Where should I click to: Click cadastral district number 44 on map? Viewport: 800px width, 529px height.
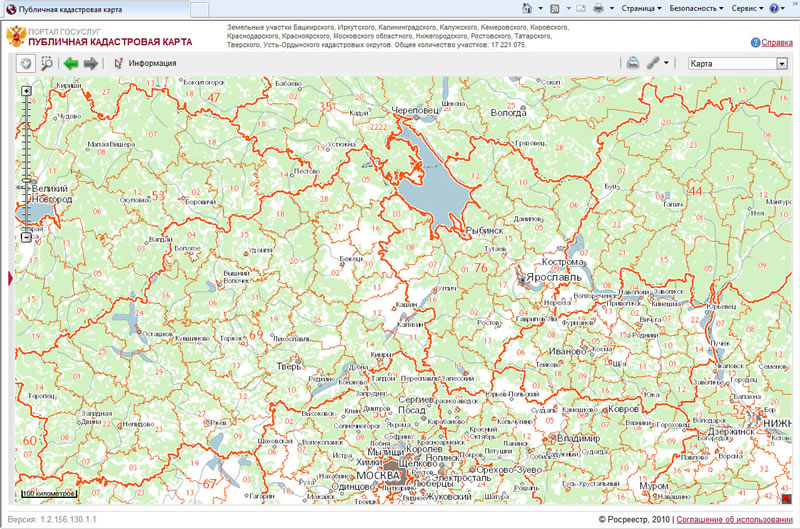695,191
